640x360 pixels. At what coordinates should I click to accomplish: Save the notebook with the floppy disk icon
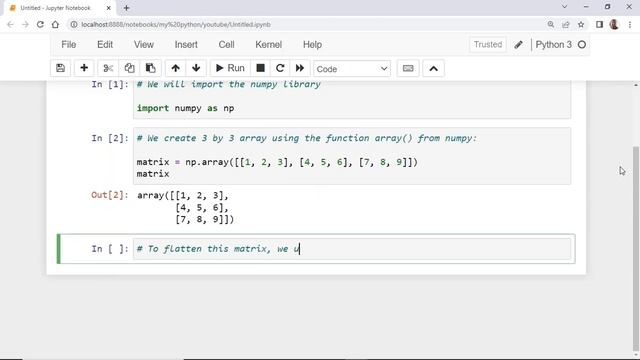(x=60, y=68)
